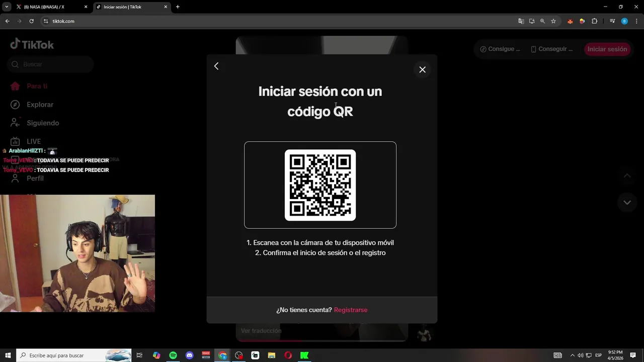Click the QR code image
644x362 pixels.
(x=320, y=185)
